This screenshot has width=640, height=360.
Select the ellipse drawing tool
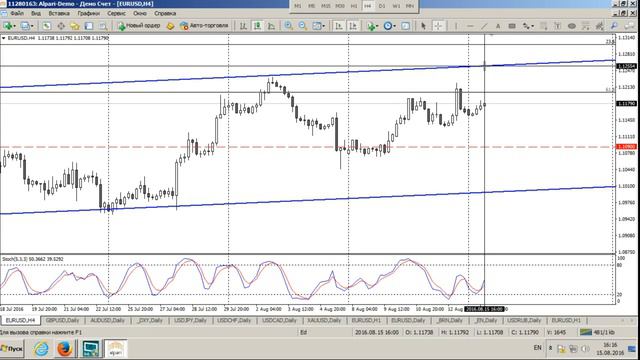(x=572, y=26)
